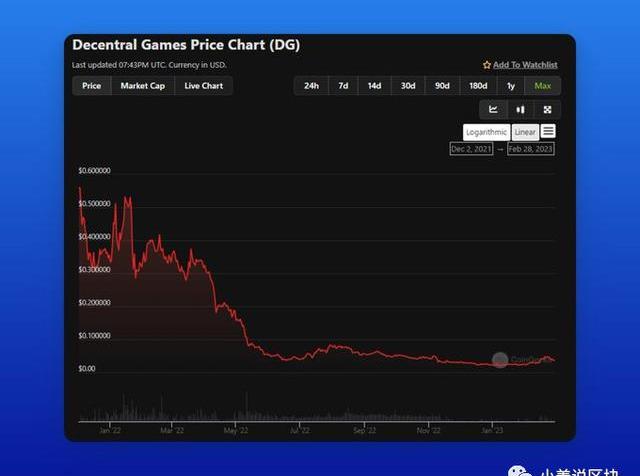Click the line chart view icon
Viewport: 640px width, 476px height.
click(x=493, y=109)
